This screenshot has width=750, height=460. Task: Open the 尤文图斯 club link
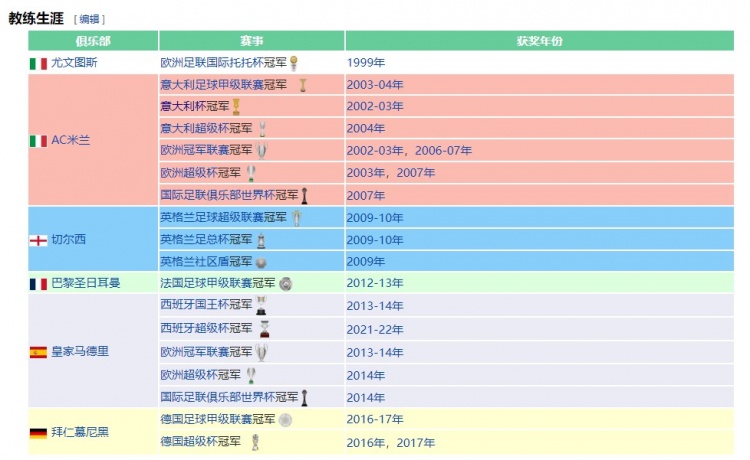(x=74, y=63)
